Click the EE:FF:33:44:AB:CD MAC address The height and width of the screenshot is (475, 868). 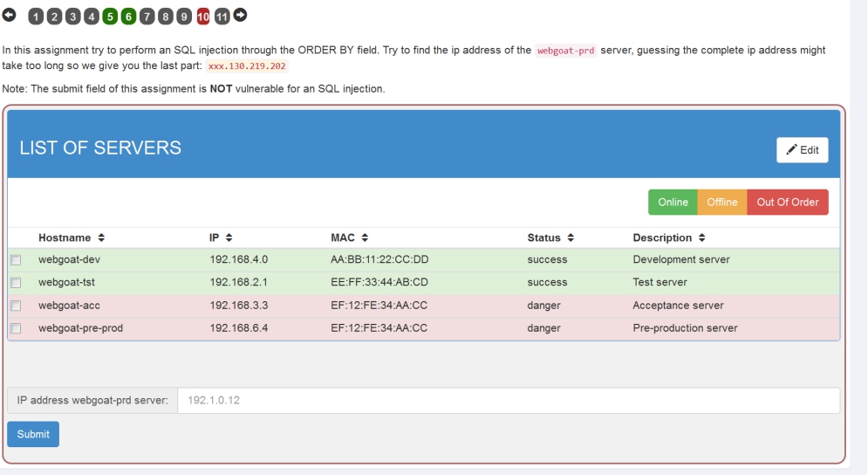point(379,282)
